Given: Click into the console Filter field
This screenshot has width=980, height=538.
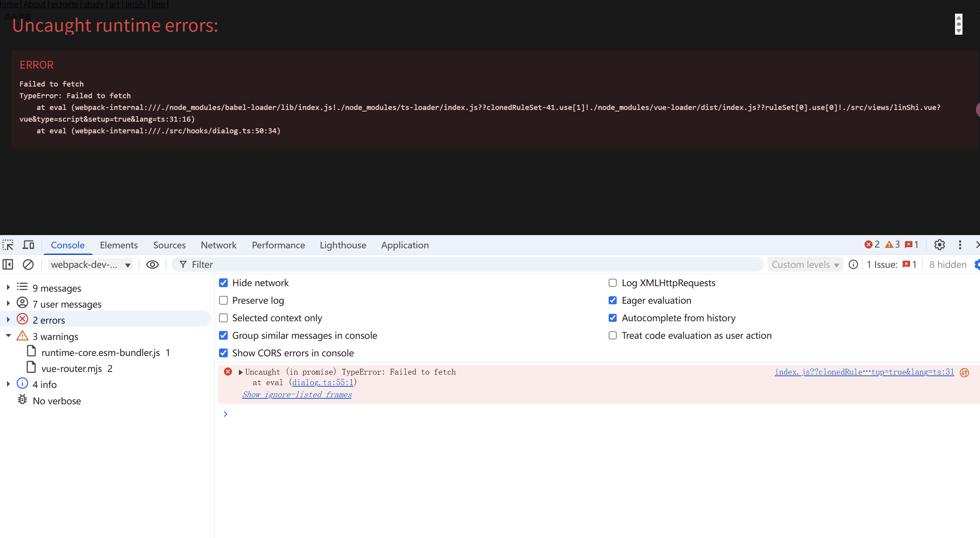Looking at the screenshot, I should [468, 264].
